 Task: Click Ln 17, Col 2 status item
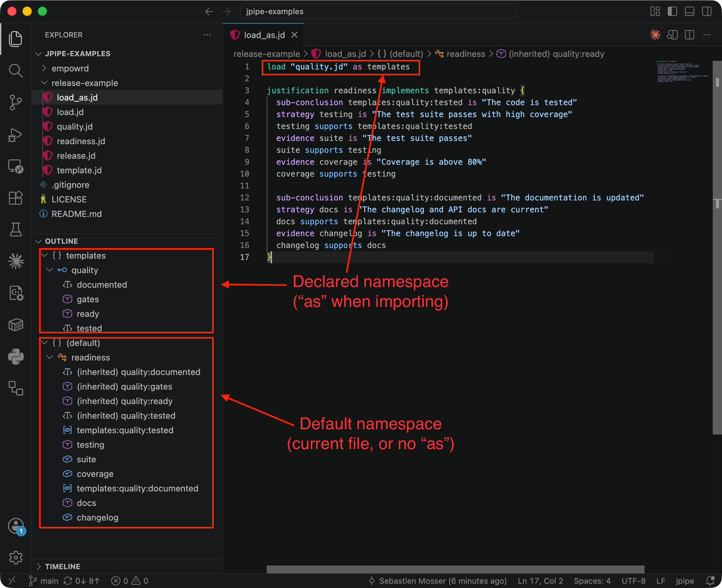(540, 580)
